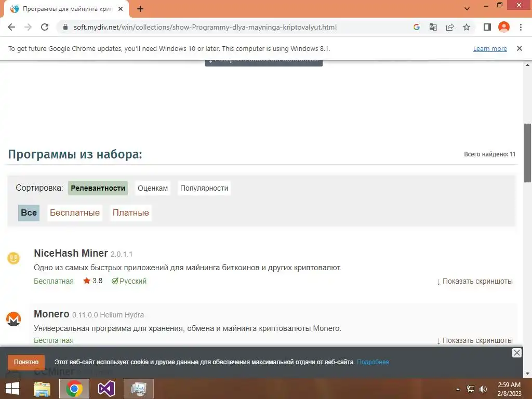Open the Chrome profile avatar
The width and height of the screenshot is (532, 399).
(x=504, y=27)
